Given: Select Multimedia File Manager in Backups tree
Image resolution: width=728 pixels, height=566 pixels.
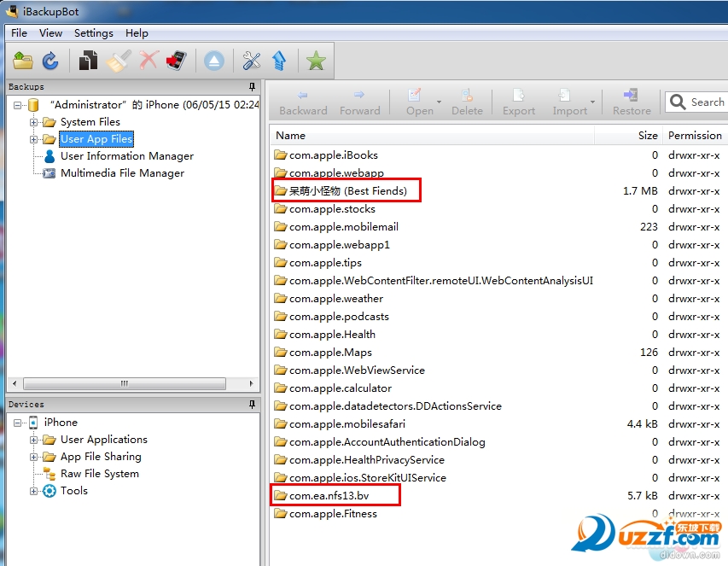Looking at the screenshot, I should tap(122, 173).
